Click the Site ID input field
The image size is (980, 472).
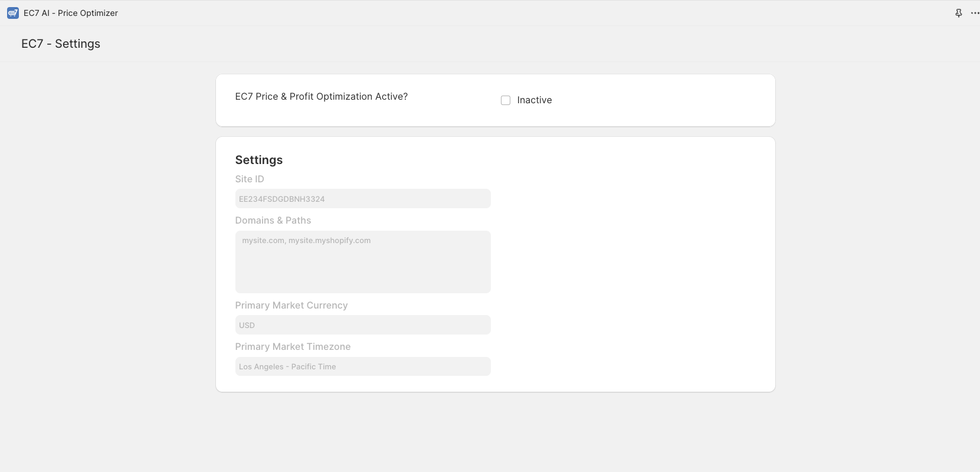[363, 199]
